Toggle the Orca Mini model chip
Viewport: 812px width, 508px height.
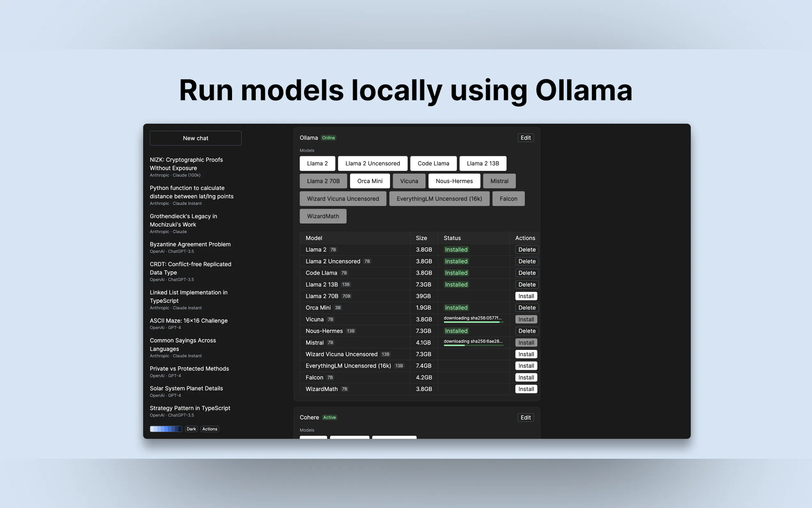tap(370, 181)
